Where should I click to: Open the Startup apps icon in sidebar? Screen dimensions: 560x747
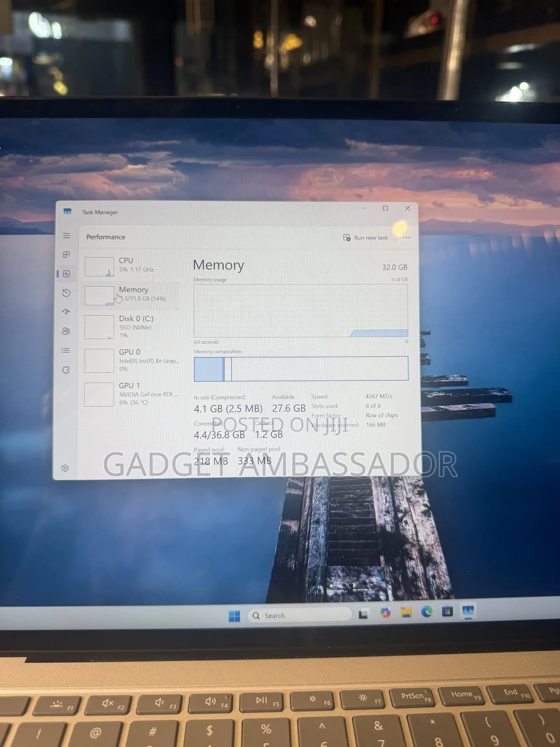pos(66,312)
